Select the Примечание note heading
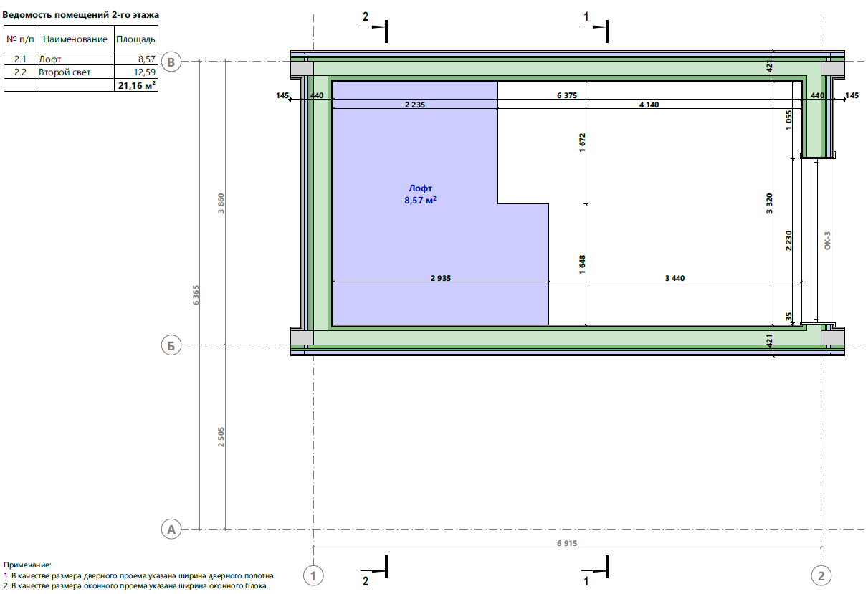Viewport: 868px width, 594px height. pos(27,565)
